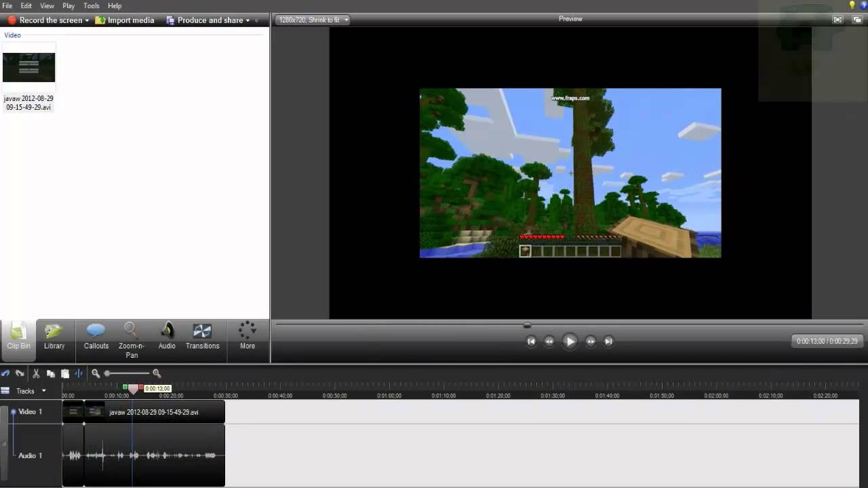
Task: Open the Zoom-n-Pan tool
Action: tap(132, 340)
